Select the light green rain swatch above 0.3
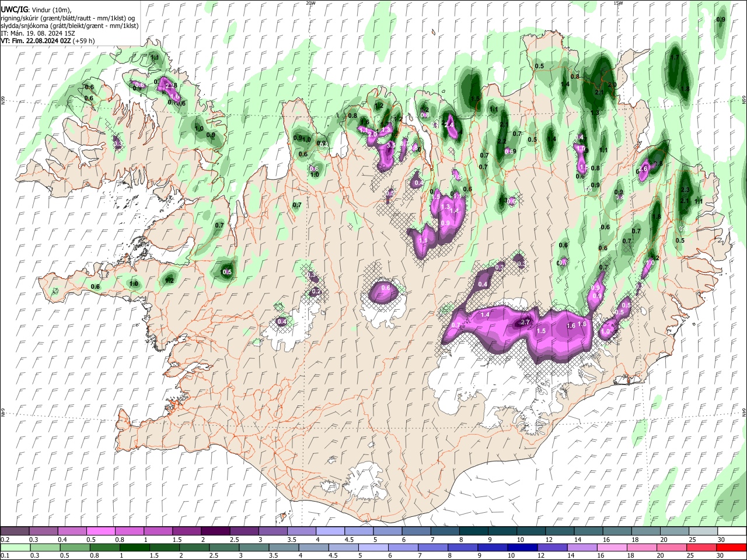The image size is (747, 560). coord(45,547)
